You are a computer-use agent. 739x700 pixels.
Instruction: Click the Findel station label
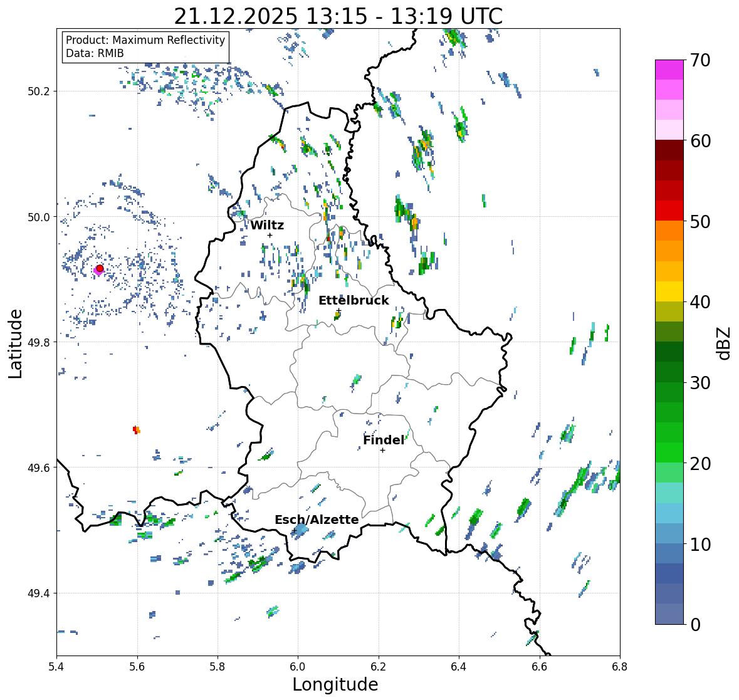tap(384, 440)
